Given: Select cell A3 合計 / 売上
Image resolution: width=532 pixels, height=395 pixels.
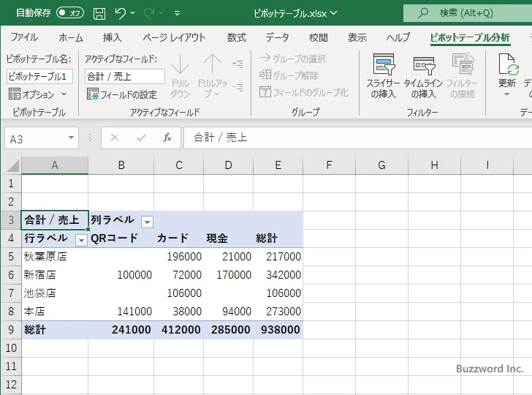Looking at the screenshot, I should [x=55, y=219].
